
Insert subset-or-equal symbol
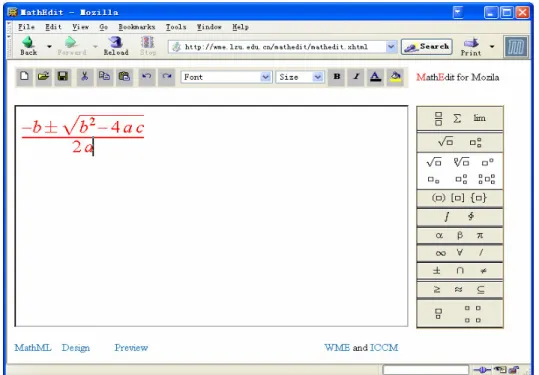point(481,290)
